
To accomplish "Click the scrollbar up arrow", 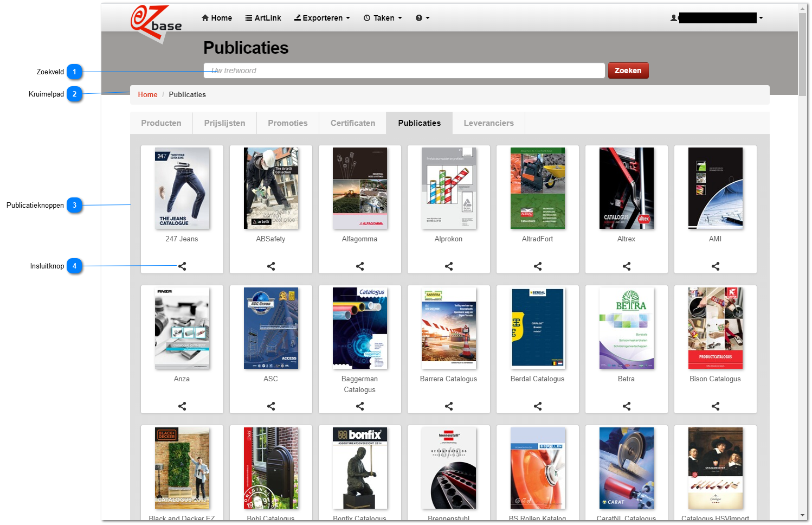I will point(803,8).
